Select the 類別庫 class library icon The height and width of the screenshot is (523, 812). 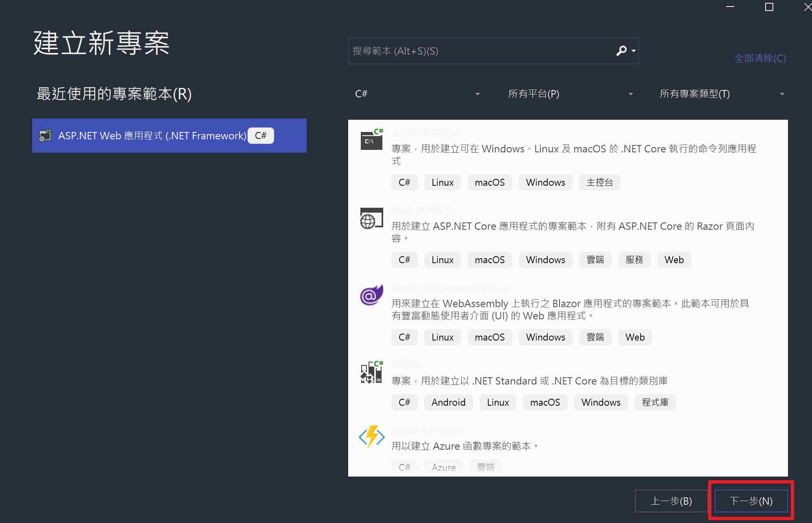tap(371, 372)
